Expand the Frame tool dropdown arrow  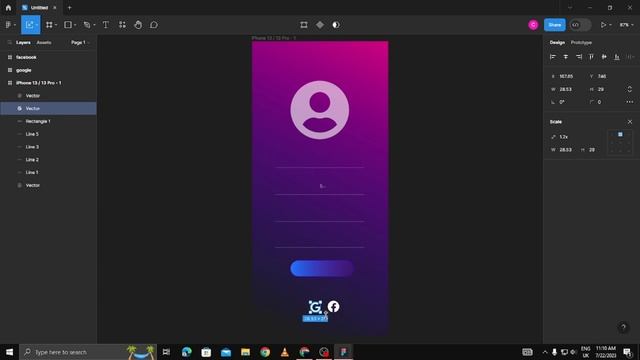pos(56,25)
